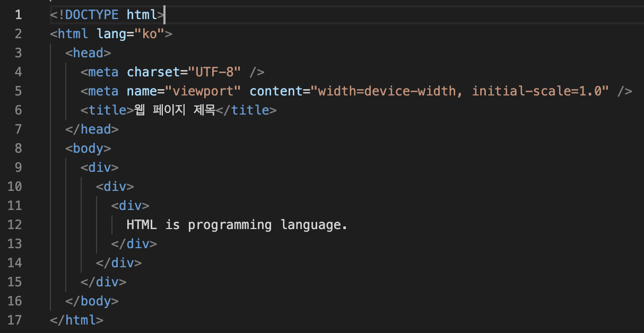Screen dimensions: 644x333
Task: Select line number 2 in the gutter
Action: 19,34
